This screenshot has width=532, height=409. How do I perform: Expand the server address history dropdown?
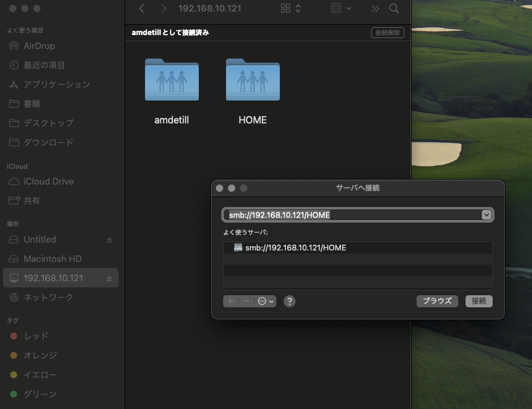[x=486, y=215]
